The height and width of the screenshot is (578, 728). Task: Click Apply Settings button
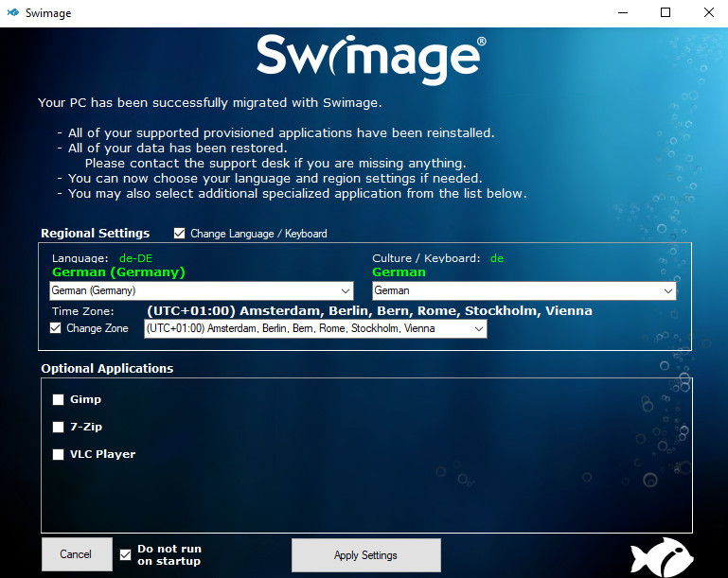[365, 555]
